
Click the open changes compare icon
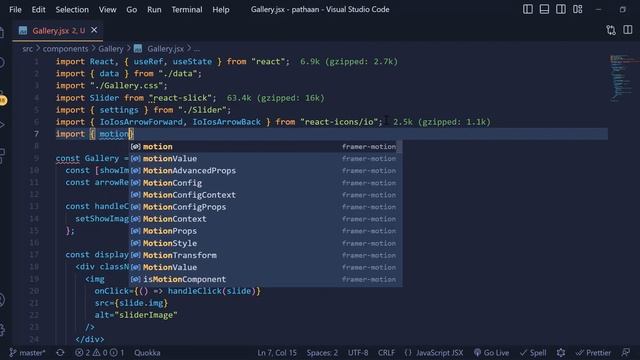click(x=611, y=30)
